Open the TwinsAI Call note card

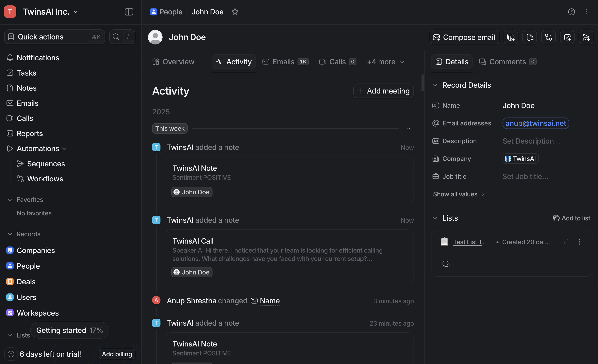[289, 256]
